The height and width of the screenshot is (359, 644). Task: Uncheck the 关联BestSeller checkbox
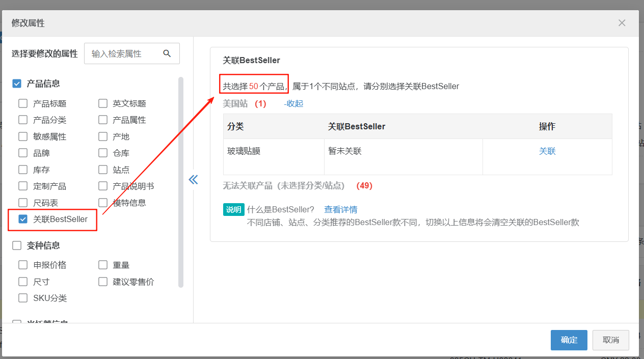[23, 219]
